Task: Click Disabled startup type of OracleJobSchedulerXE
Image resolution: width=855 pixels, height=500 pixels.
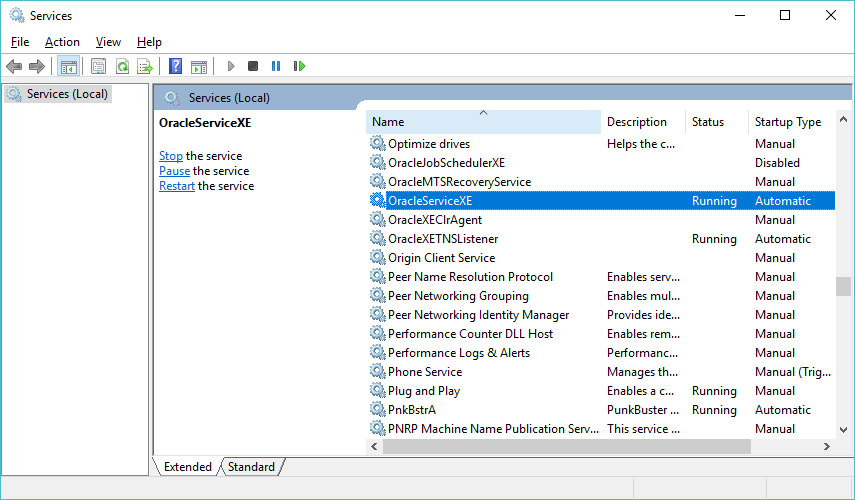Action: click(778, 163)
